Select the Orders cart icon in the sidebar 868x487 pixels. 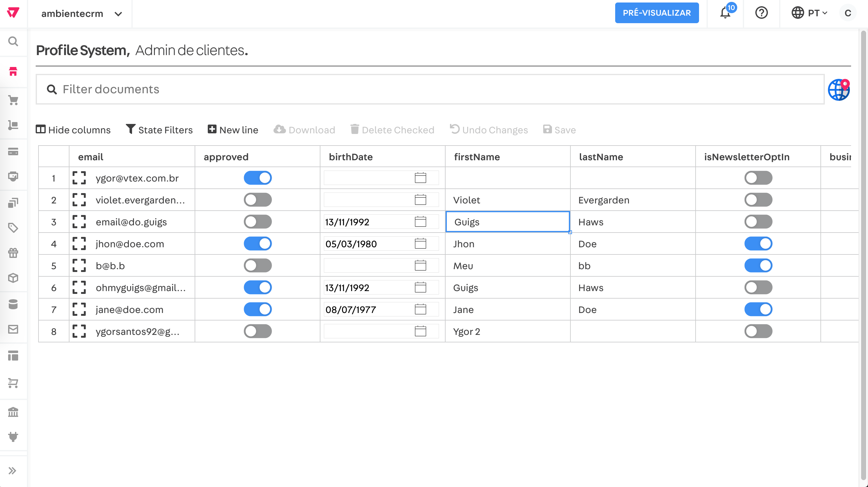point(13,100)
